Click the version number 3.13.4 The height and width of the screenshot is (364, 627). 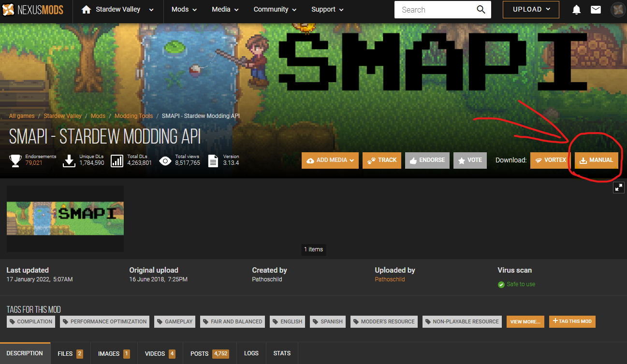coord(231,163)
